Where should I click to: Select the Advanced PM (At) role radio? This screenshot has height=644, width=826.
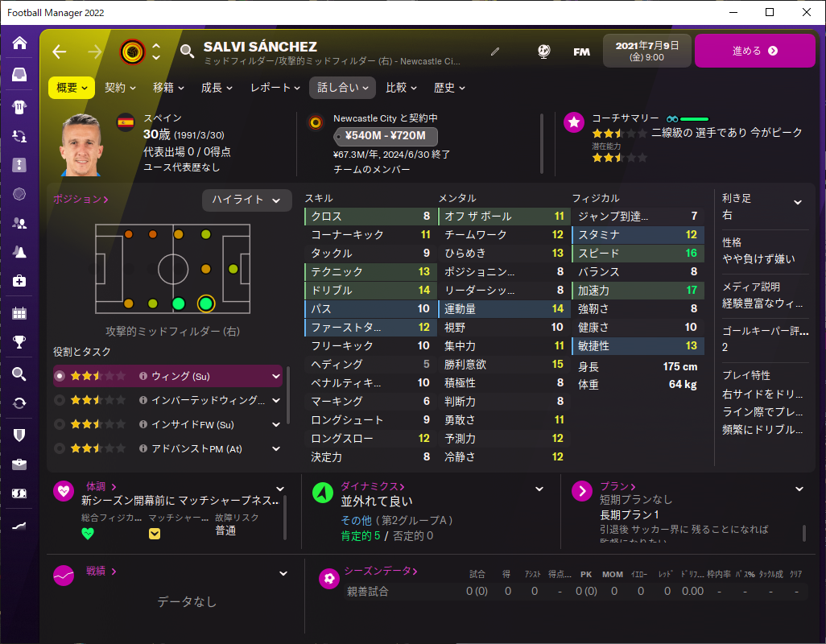coord(60,448)
